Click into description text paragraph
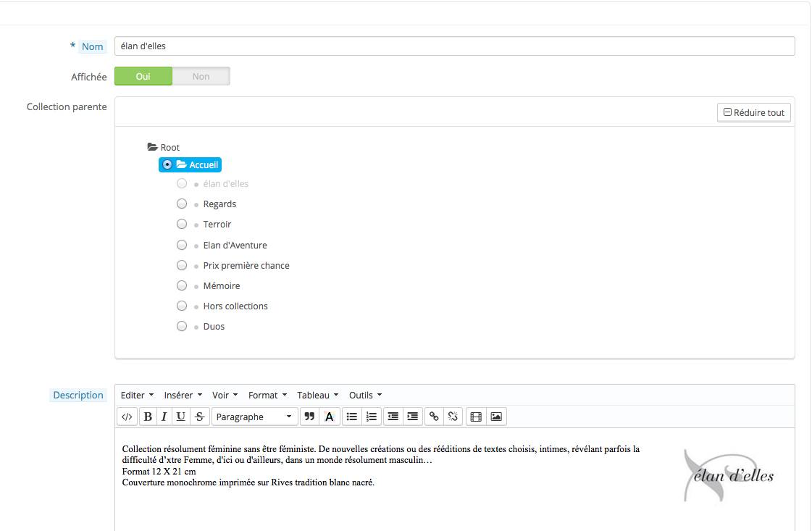812x531 pixels. pos(380,465)
